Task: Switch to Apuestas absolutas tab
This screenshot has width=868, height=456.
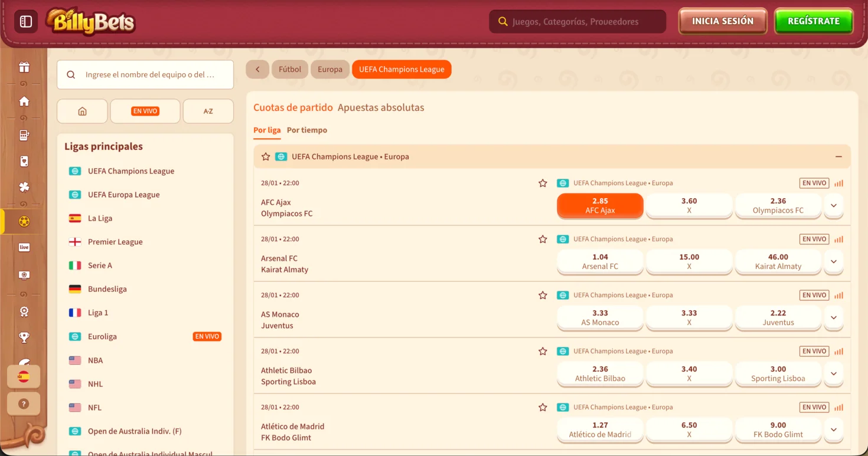Action: pos(381,108)
